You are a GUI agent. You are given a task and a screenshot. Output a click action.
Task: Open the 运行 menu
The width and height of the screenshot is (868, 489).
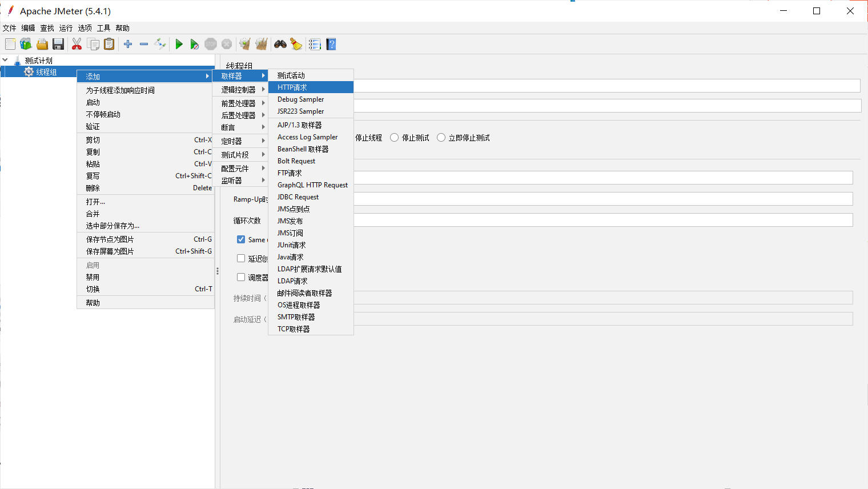(66, 28)
